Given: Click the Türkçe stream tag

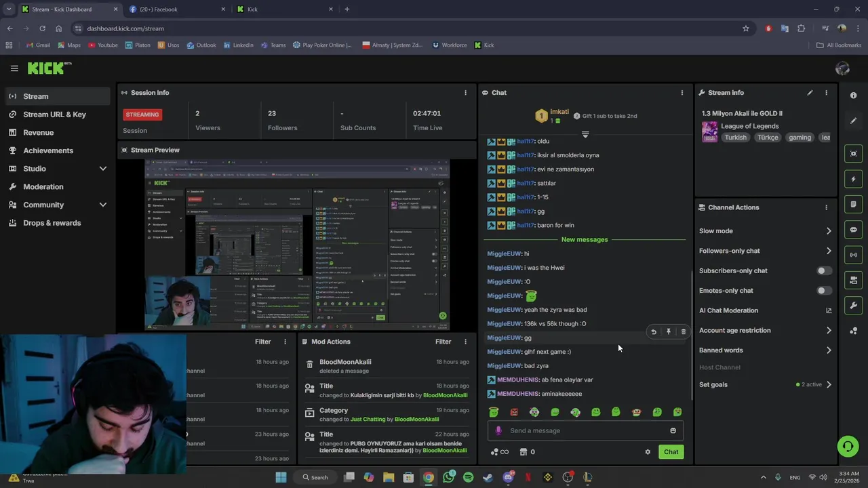Looking at the screenshot, I should click(x=768, y=138).
